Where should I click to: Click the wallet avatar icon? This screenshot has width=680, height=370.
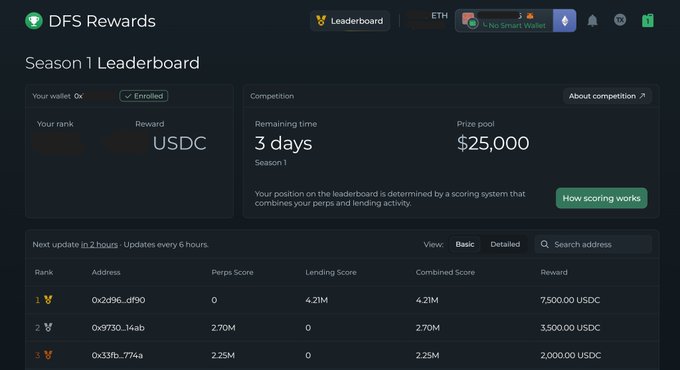coord(469,20)
